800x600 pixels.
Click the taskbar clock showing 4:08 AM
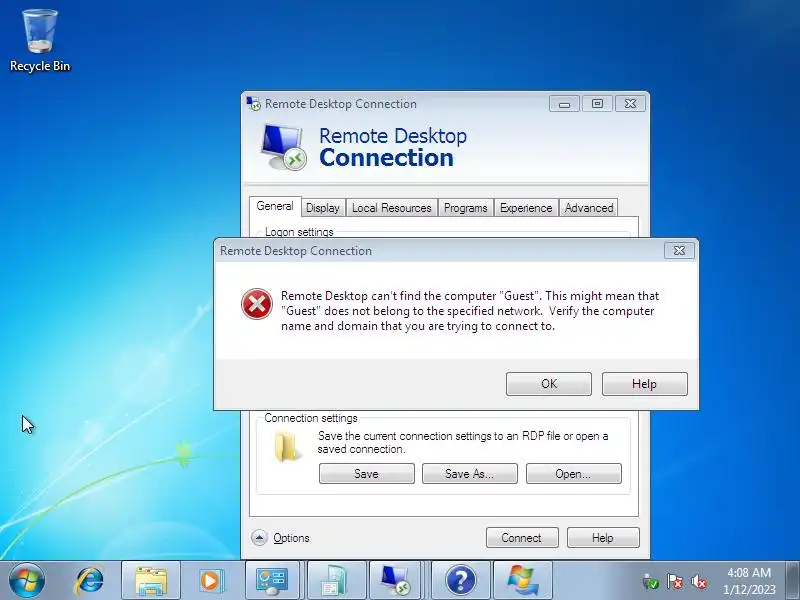pyautogui.click(x=749, y=581)
